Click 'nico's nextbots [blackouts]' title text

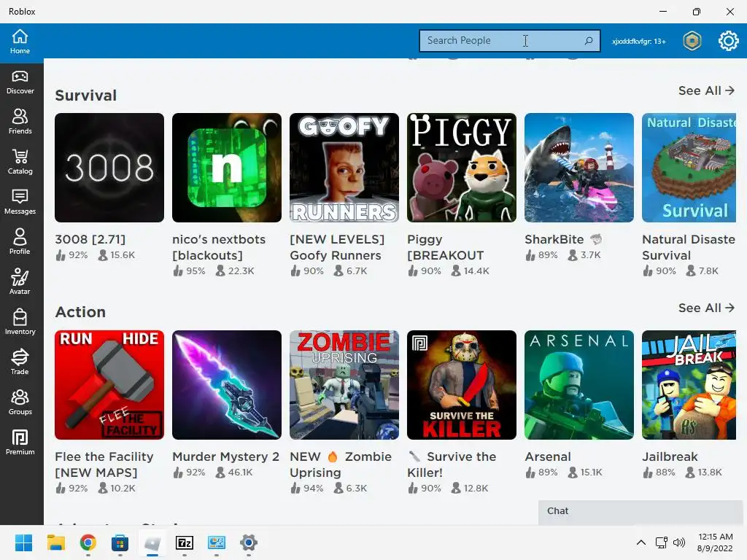(x=219, y=247)
